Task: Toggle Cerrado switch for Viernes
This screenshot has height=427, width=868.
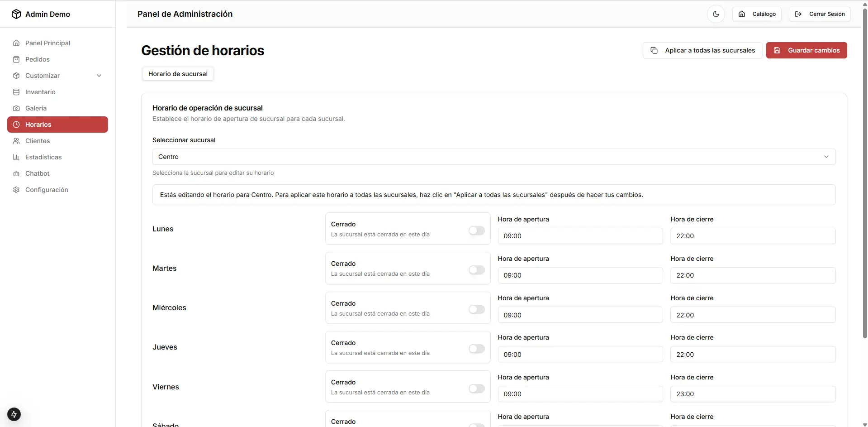Action: click(x=476, y=389)
